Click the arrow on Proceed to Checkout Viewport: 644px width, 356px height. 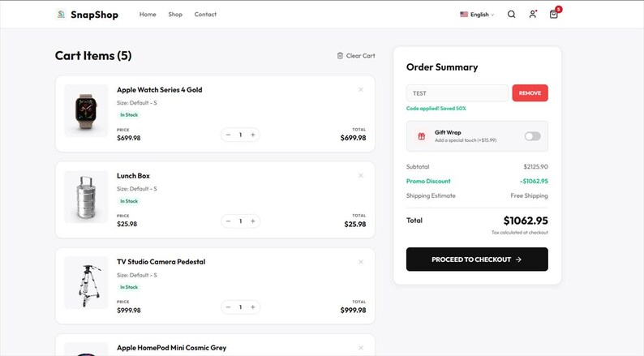click(518, 259)
